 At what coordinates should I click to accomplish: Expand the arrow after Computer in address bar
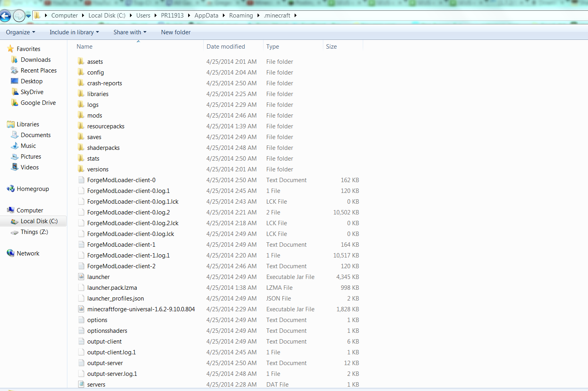click(x=83, y=16)
